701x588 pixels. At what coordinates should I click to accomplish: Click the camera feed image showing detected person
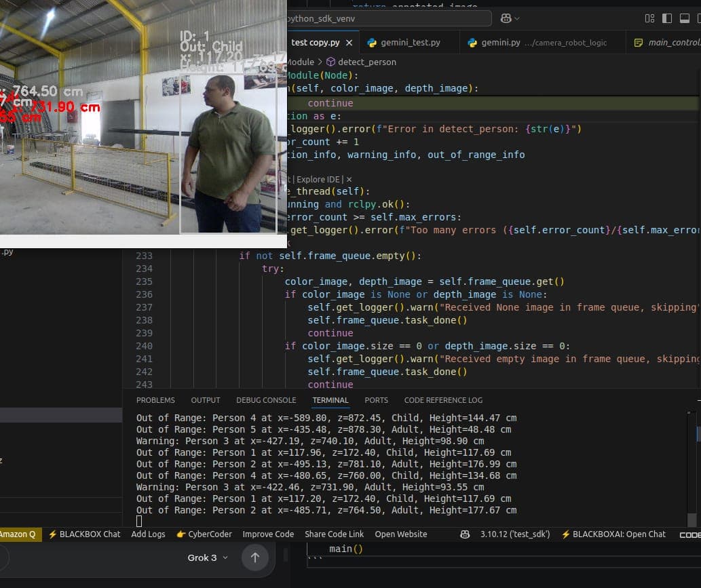143,117
